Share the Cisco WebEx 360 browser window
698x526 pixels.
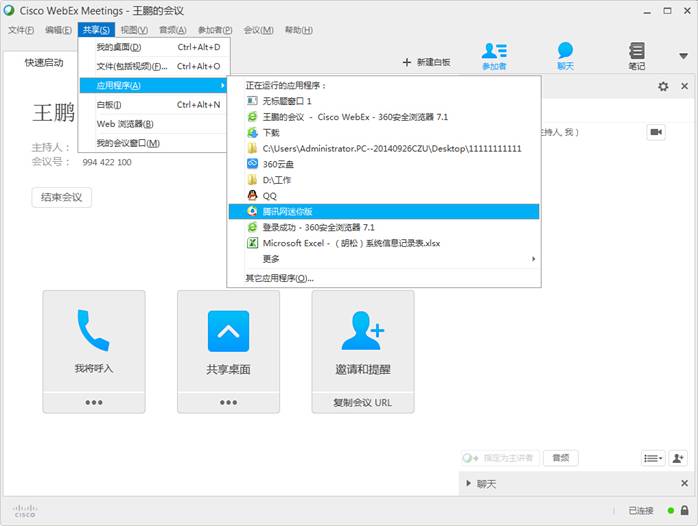click(384, 117)
